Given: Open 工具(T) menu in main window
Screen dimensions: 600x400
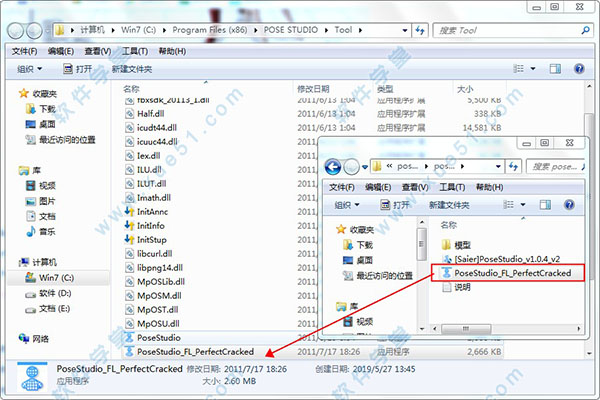Looking at the screenshot, I should click(x=135, y=51).
